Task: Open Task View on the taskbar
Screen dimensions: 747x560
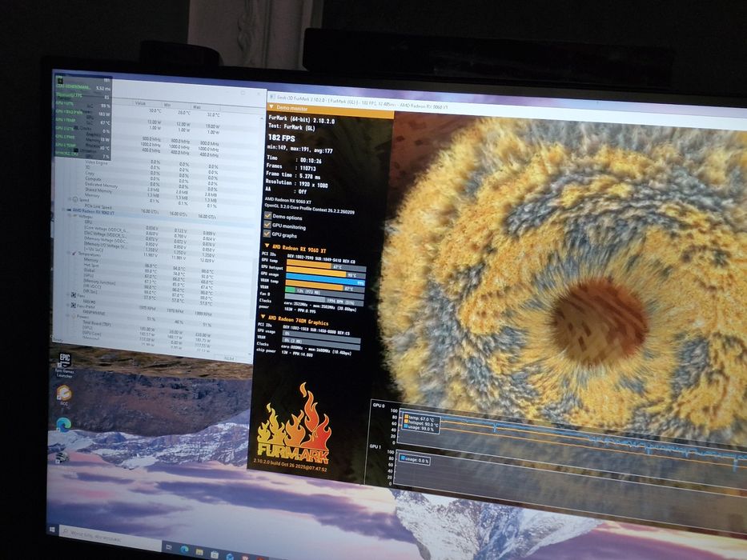Action: coord(169,548)
